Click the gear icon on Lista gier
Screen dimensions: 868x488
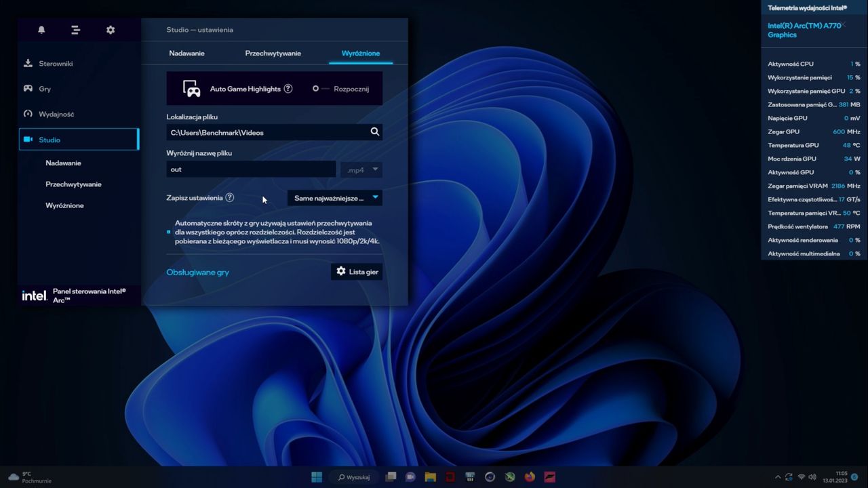pos(341,271)
